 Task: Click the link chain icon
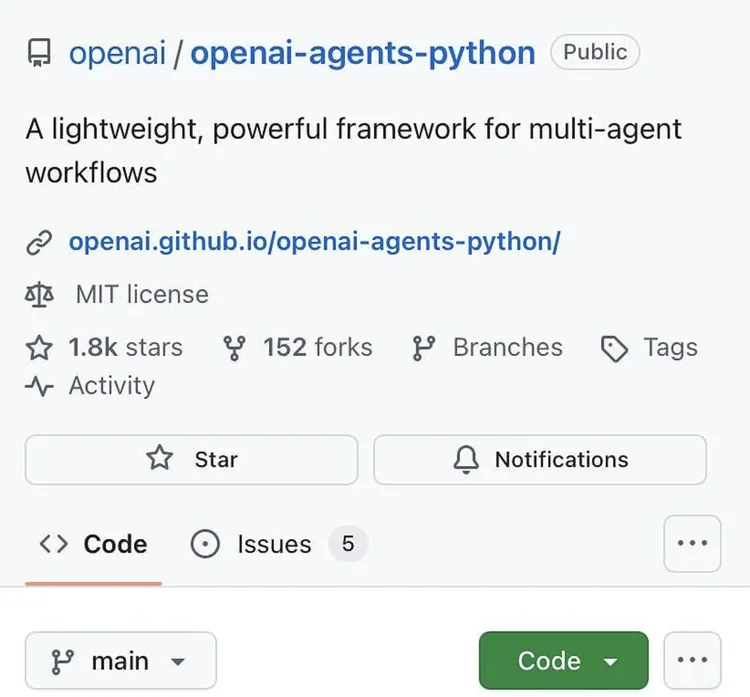pyautogui.click(x=39, y=242)
